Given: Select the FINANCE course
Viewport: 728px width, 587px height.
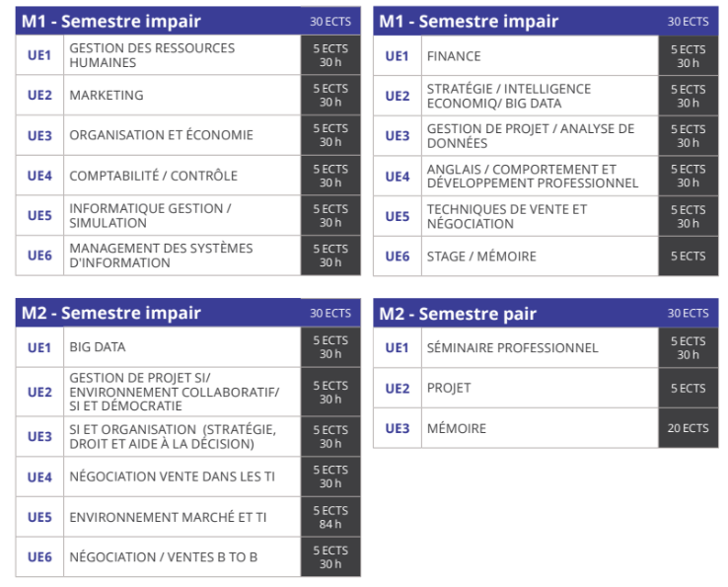Looking at the screenshot, I should pyautogui.click(x=454, y=56).
